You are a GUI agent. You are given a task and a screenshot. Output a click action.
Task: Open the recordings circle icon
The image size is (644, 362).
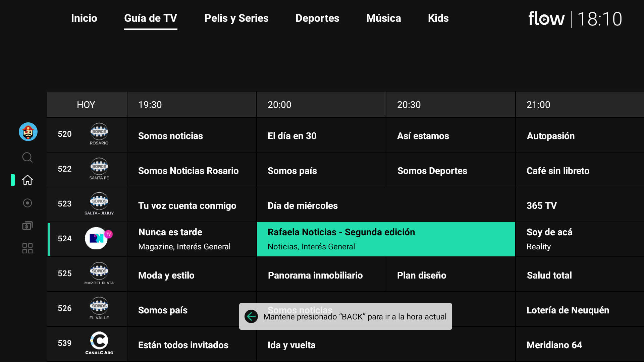click(28, 203)
